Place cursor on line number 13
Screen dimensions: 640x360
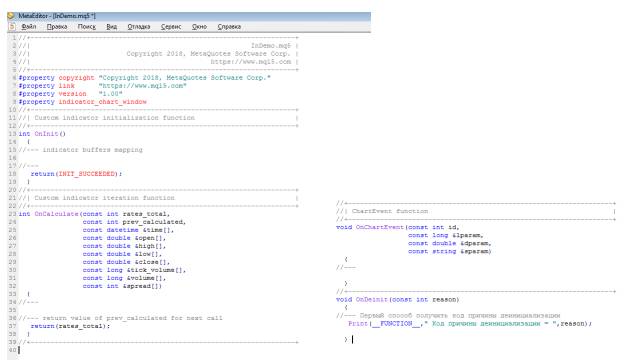[12, 134]
